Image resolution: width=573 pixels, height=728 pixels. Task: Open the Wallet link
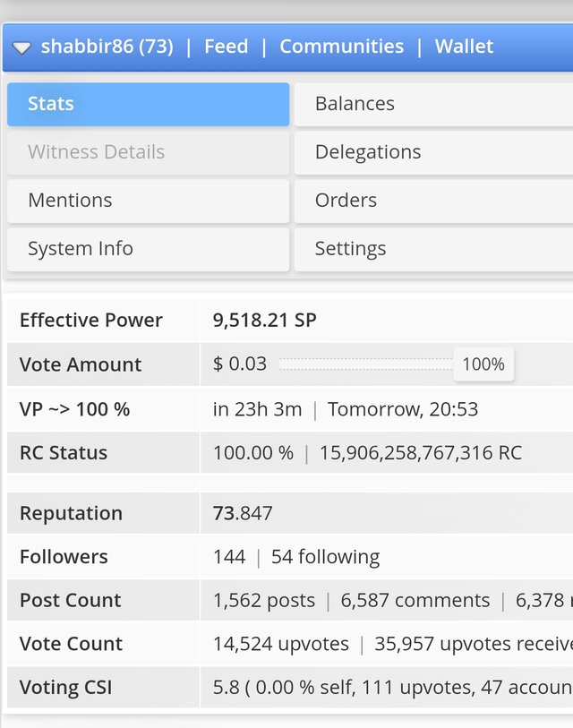click(x=464, y=47)
